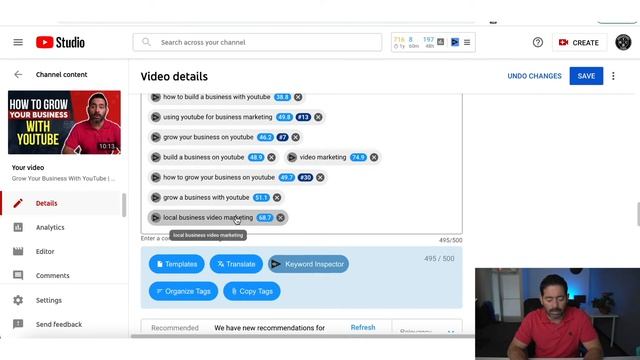Remove tag 'grow a business with youtube'
The height and width of the screenshot is (360, 640).
pos(277,198)
